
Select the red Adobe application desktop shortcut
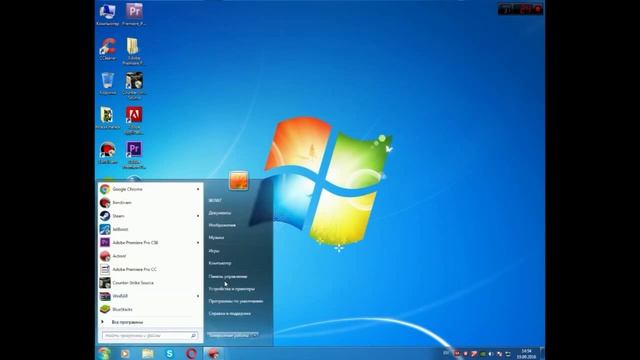(134, 120)
